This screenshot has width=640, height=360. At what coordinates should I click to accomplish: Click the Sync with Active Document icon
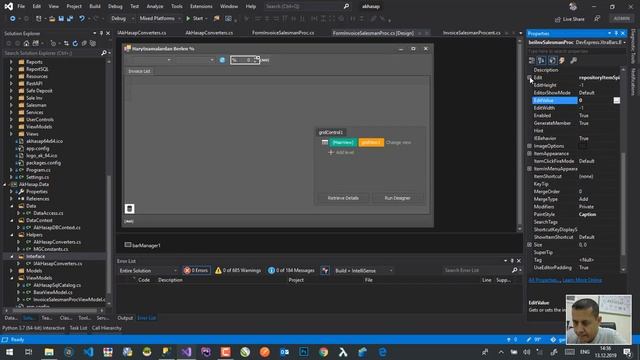click(66, 43)
